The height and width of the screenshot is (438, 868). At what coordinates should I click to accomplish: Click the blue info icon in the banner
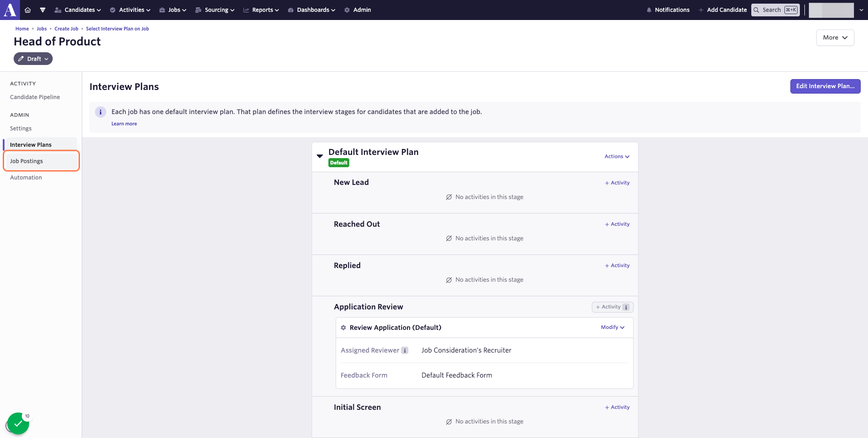pyautogui.click(x=100, y=112)
